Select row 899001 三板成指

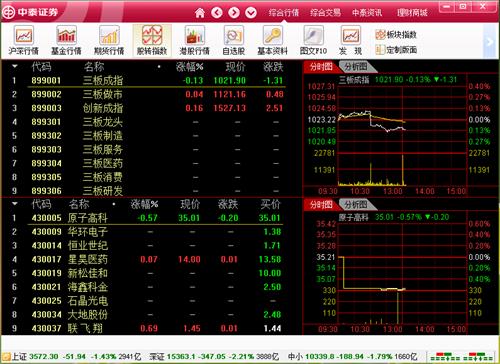click(x=148, y=80)
